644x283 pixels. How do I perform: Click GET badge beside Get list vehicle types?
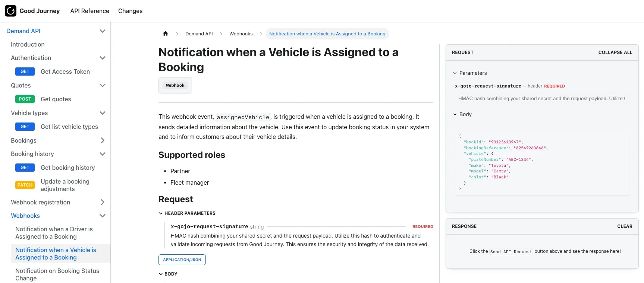coord(25,127)
